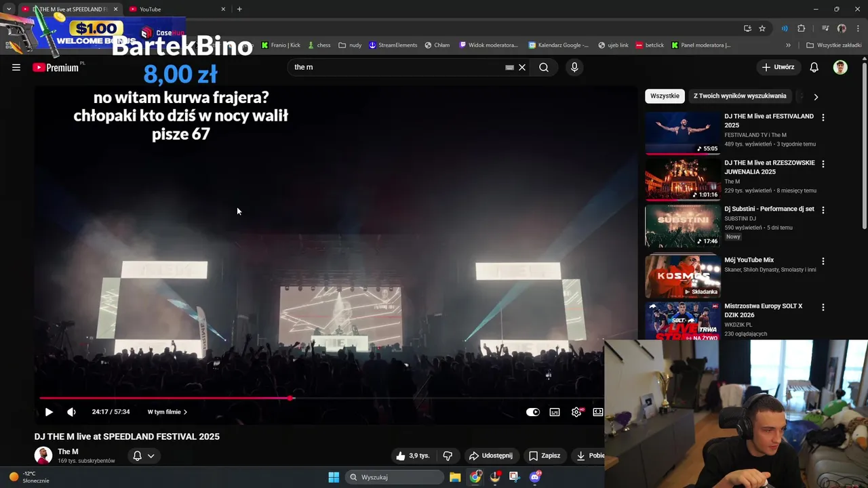The width and height of the screenshot is (868, 488).
Task: Like the video (3,9 tys.)
Action: pyautogui.click(x=413, y=456)
